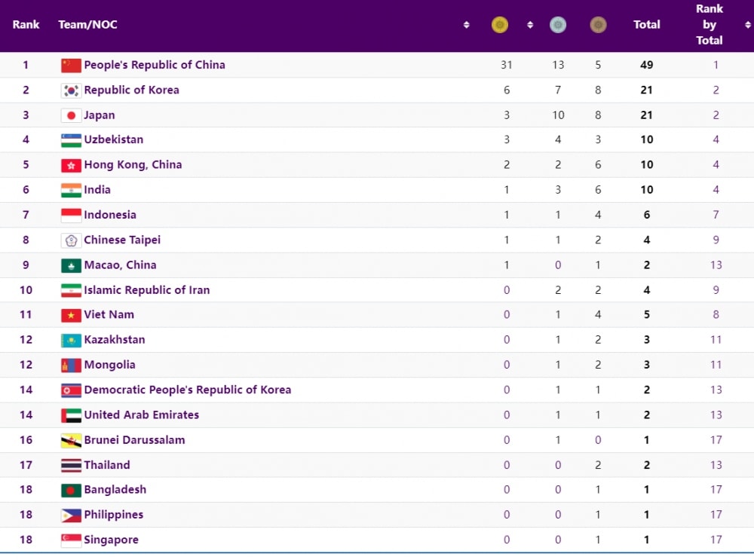Click sort arrows beside Rank by Total header
The width and height of the screenshot is (754, 560).
(748, 25)
